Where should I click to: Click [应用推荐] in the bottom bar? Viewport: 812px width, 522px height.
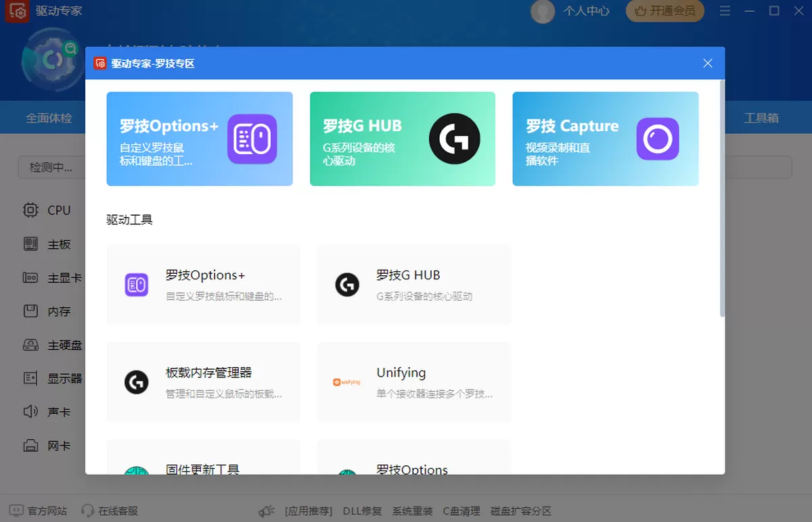click(309, 511)
